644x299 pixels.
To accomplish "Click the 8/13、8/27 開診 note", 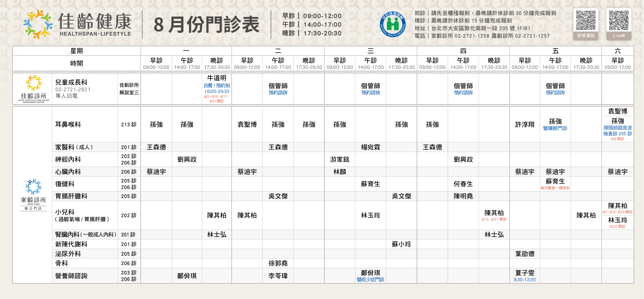I will click(x=494, y=219).
